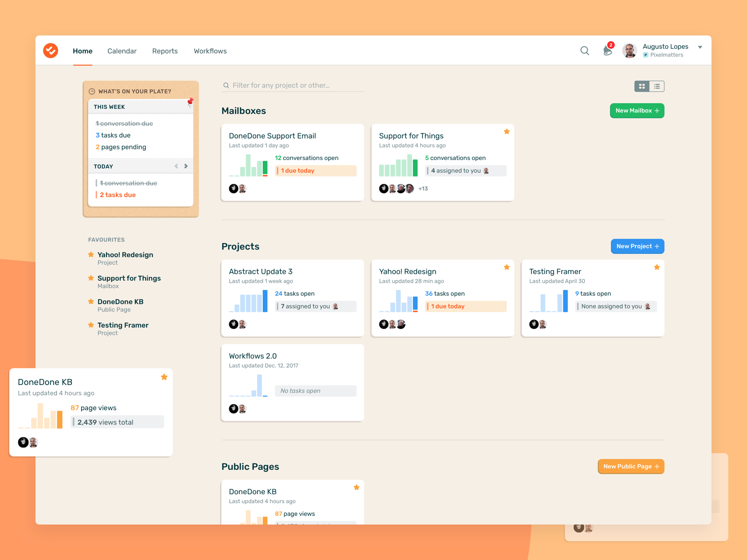The width and height of the screenshot is (747, 560).
Task: Click tasks bar chart on Workflows 2.0
Action: pos(248,385)
